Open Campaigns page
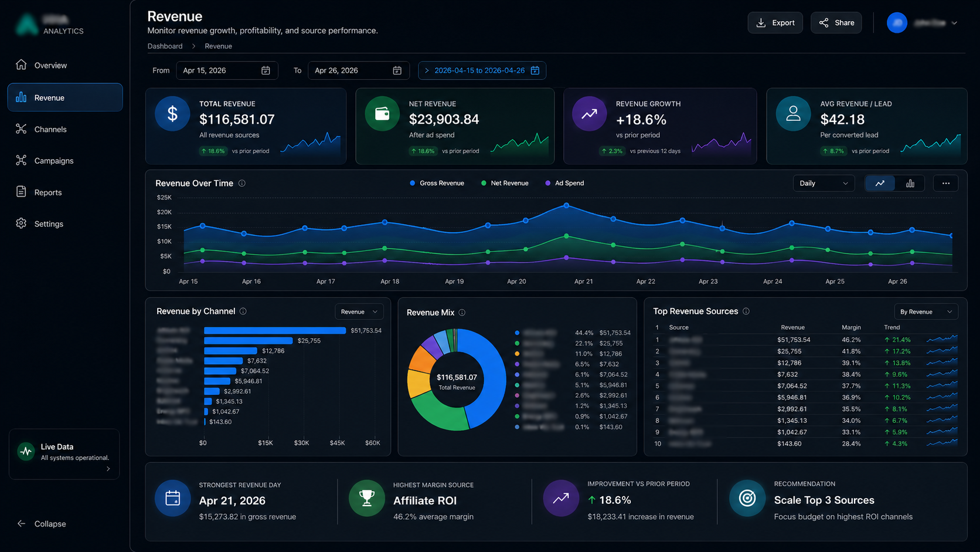 65,161
